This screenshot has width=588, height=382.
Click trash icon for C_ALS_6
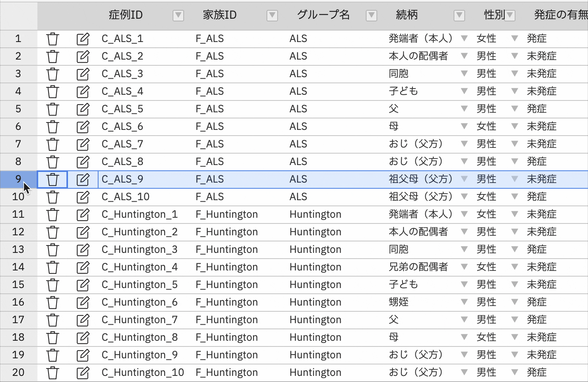tap(53, 127)
